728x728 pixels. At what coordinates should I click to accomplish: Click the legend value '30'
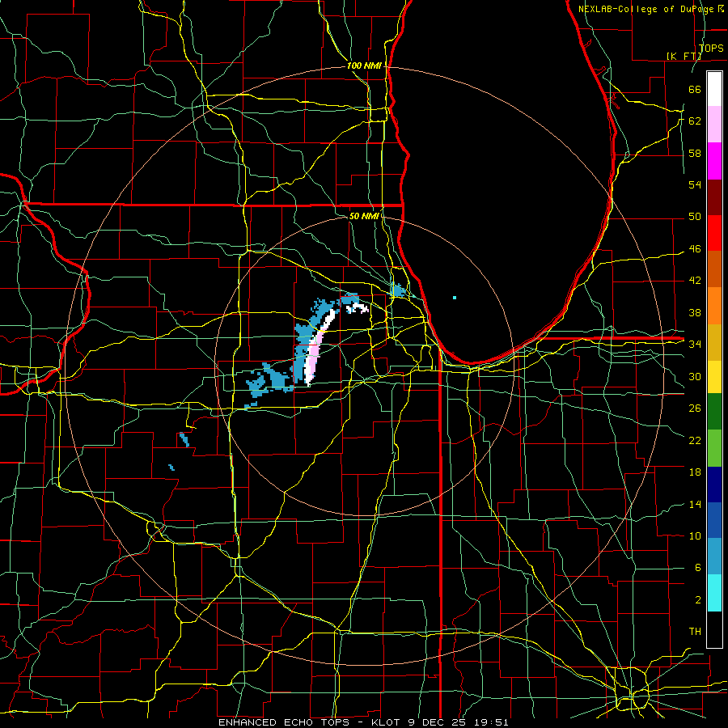click(x=695, y=376)
